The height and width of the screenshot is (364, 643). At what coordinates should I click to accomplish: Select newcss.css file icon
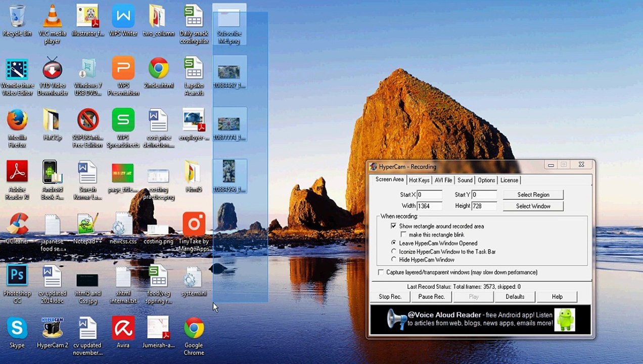(123, 229)
